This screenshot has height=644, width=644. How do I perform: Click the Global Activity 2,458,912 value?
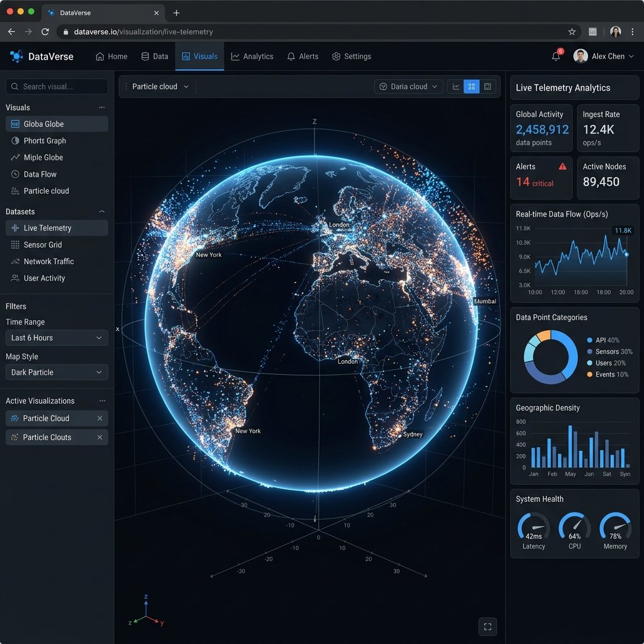pyautogui.click(x=542, y=130)
